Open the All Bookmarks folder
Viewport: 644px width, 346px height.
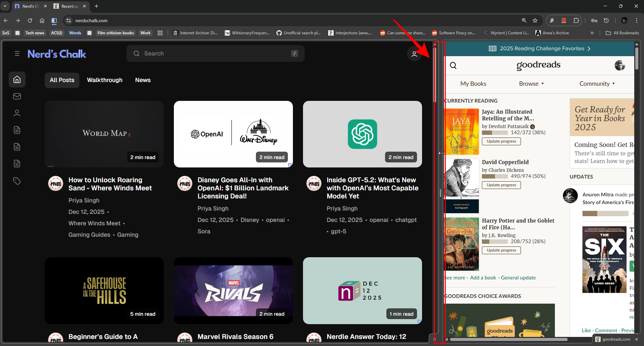pos(622,33)
